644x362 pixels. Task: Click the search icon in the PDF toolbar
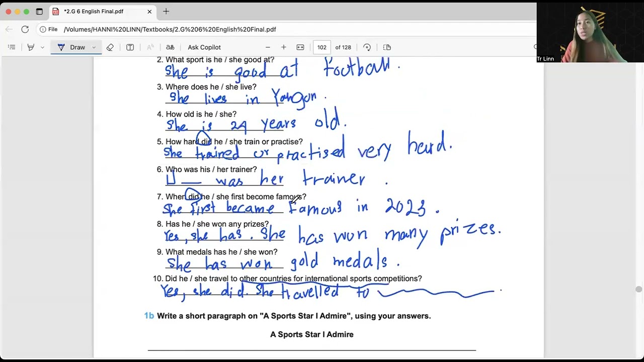pos(535,47)
